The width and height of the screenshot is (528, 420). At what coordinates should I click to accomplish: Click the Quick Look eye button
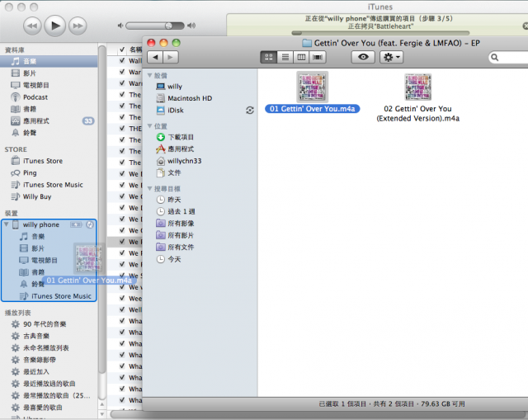point(363,57)
